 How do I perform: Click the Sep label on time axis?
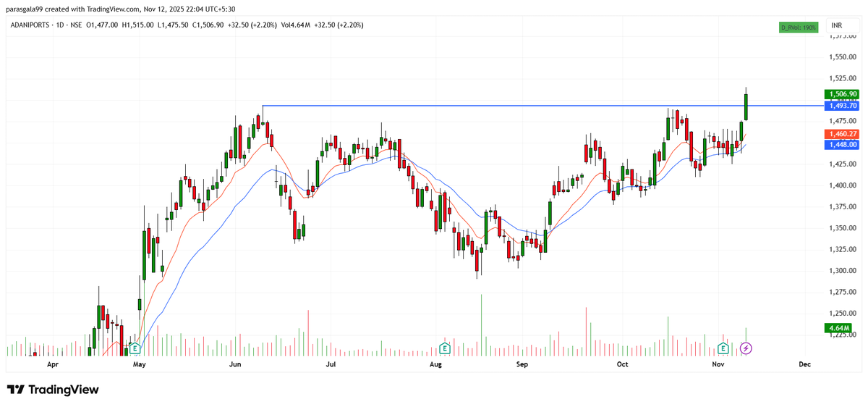pyautogui.click(x=522, y=365)
